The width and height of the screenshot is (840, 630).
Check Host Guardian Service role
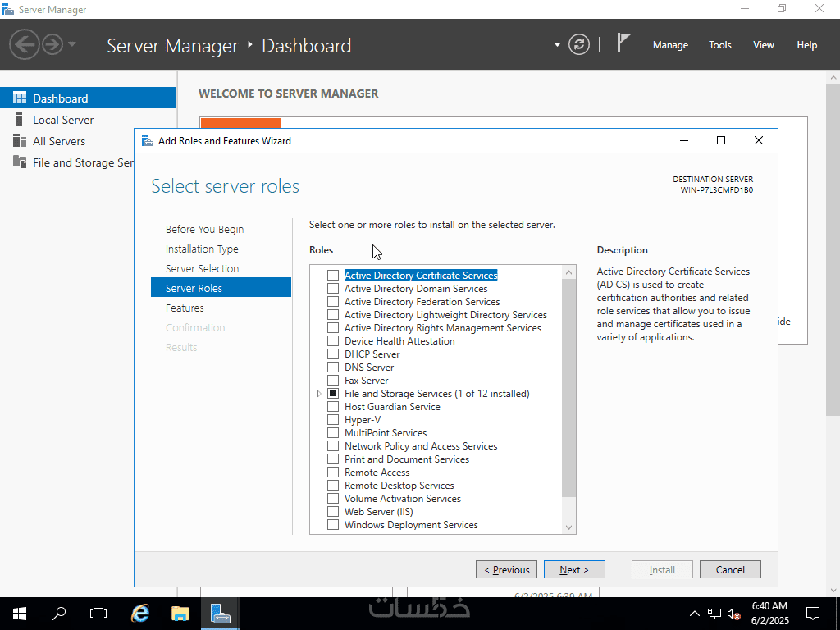tap(333, 407)
